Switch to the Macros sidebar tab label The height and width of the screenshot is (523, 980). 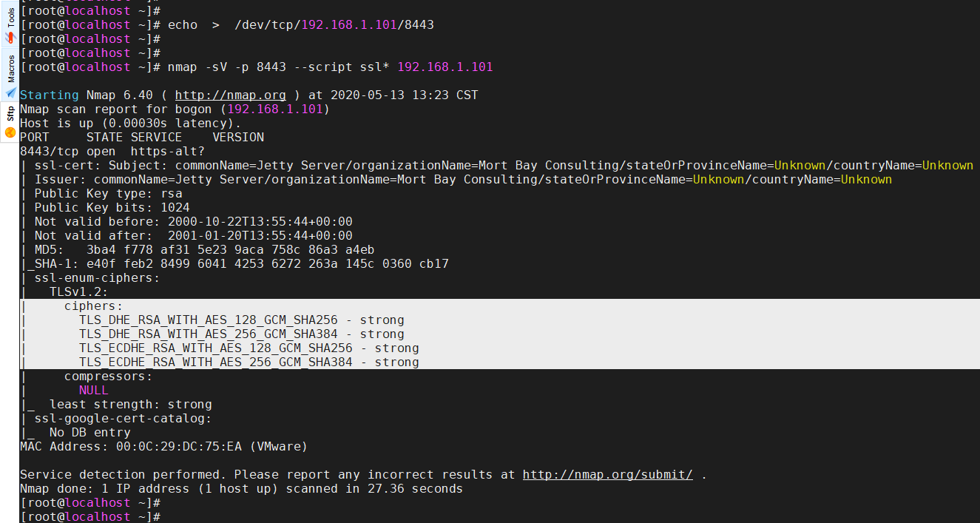coord(10,69)
